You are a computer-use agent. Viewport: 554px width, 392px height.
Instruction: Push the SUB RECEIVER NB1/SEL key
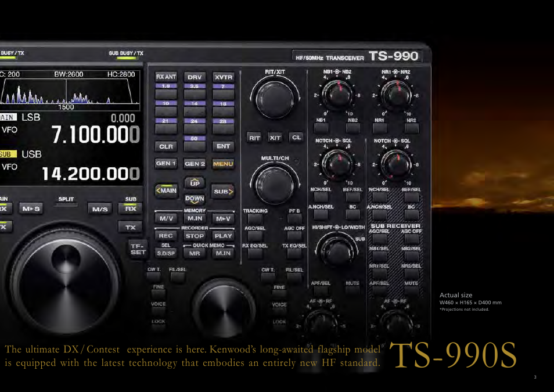click(380, 256)
